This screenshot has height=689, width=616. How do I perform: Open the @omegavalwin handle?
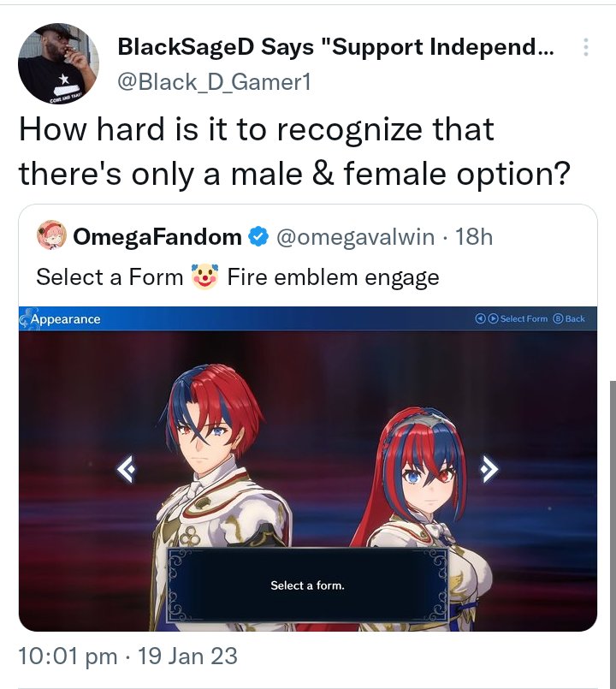pyautogui.click(x=355, y=237)
